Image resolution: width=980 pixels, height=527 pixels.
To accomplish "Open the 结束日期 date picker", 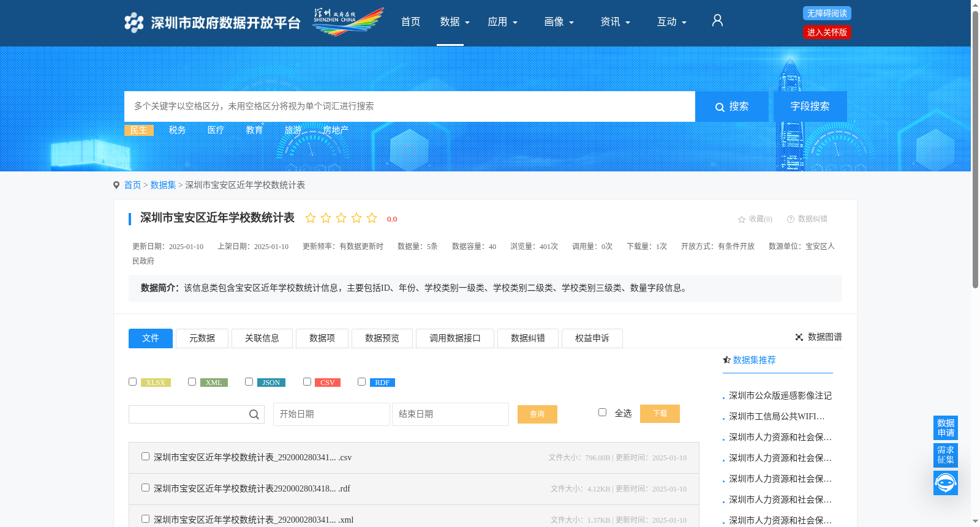I will [x=450, y=414].
